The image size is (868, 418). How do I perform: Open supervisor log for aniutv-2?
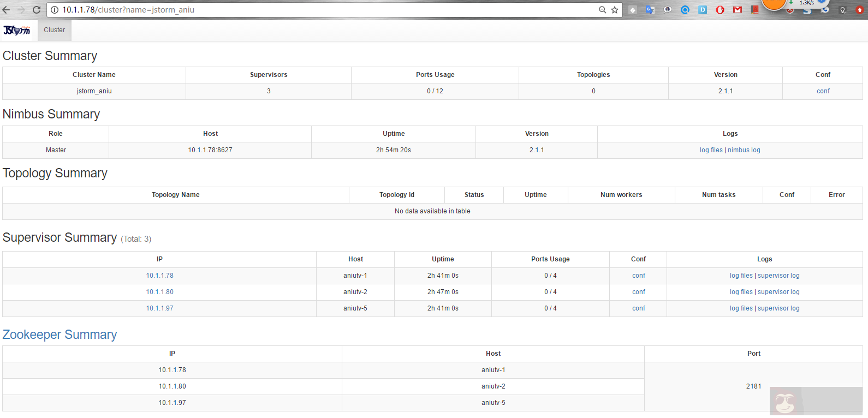(778, 292)
